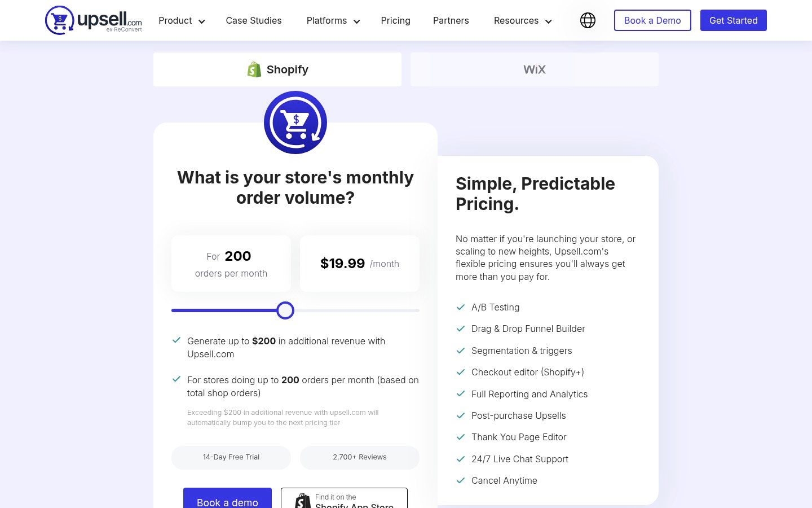812x508 pixels.
Task: Click the large circular cart illustration
Action: tap(295, 122)
